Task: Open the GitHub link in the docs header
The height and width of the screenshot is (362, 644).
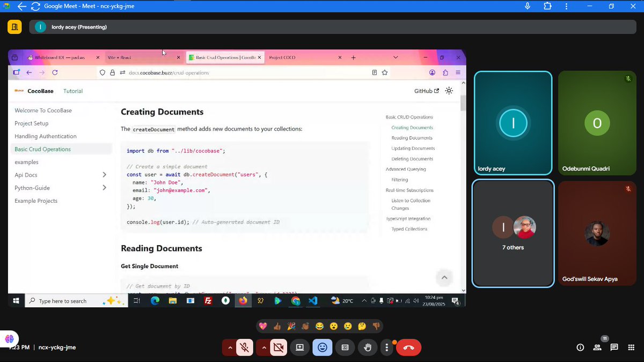Action: tap(426, 91)
